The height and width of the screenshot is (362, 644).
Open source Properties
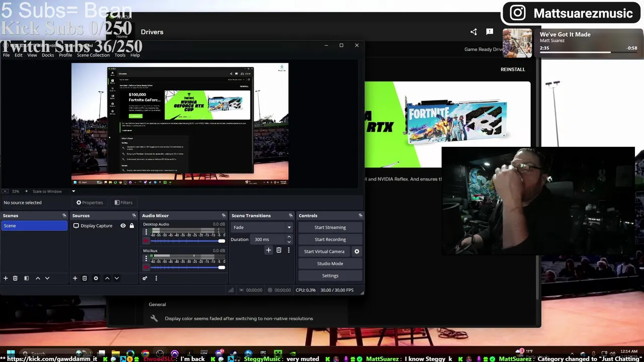[90, 203]
